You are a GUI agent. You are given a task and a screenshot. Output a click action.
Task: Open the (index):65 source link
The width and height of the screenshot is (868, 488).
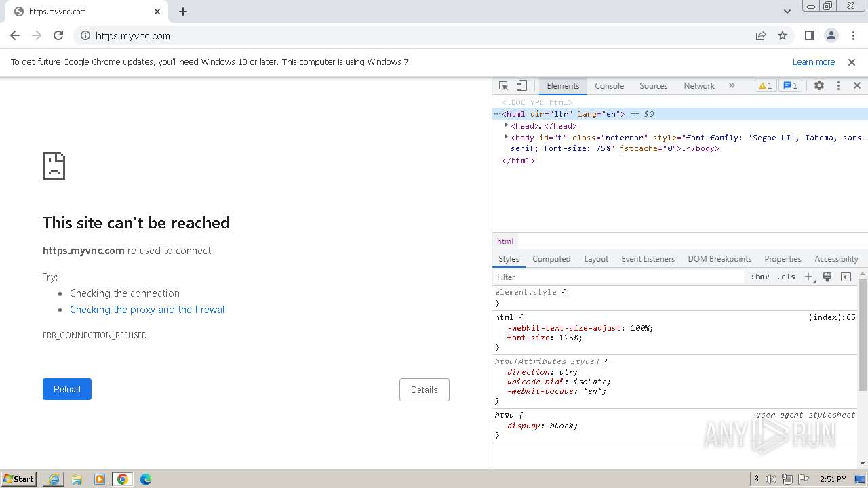click(x=832, y=317)
